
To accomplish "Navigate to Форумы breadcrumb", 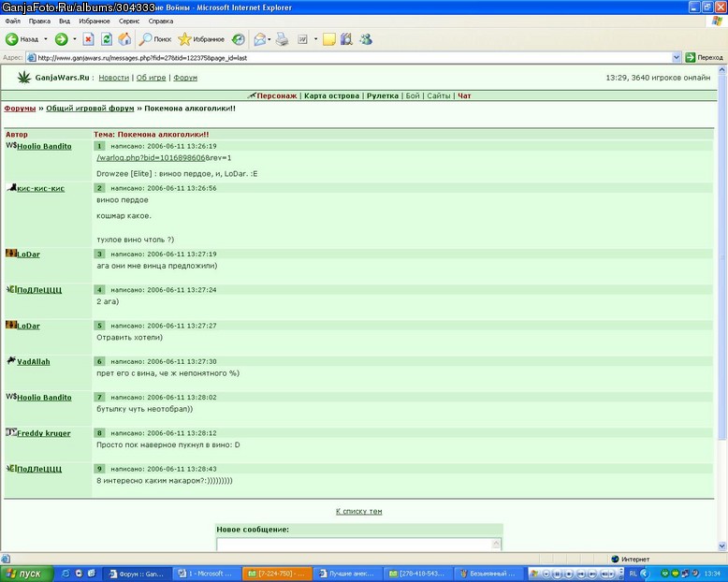I will (x=20, y=109).
